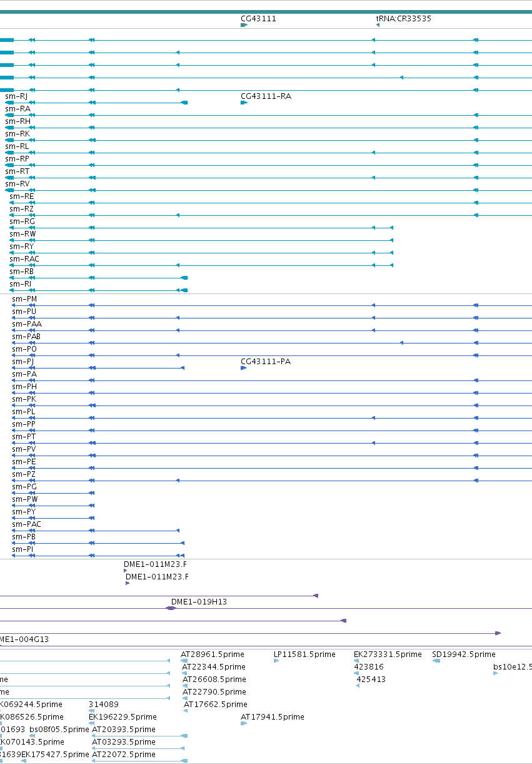This screenshot has width=532, height=764.
Task: Select the sm-PAC protein label
Action: tap(27, 524)
